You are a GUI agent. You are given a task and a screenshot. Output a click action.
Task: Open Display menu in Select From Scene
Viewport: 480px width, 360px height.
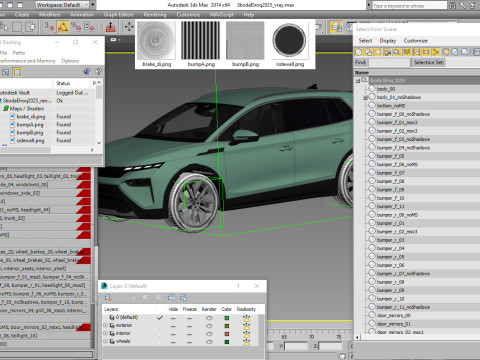tap(388, 41)
